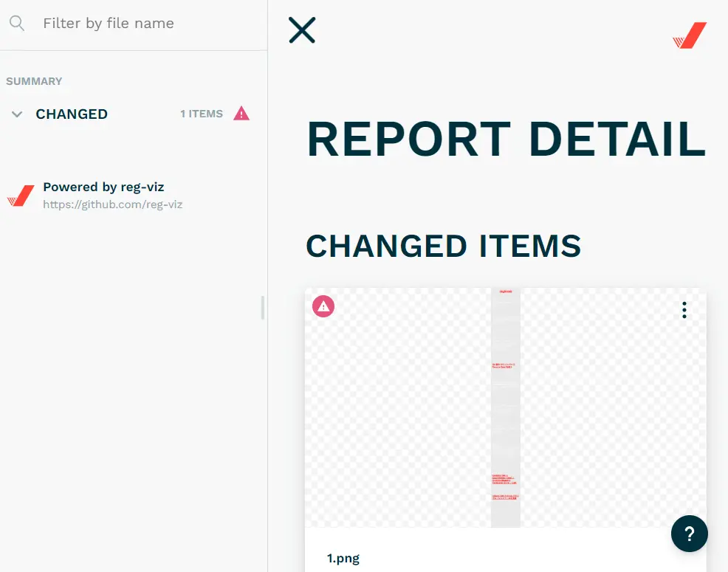Click the reg-viz logo at top right
The width and height of the screenshot is (728, 572).
click(x=690, y=35)
